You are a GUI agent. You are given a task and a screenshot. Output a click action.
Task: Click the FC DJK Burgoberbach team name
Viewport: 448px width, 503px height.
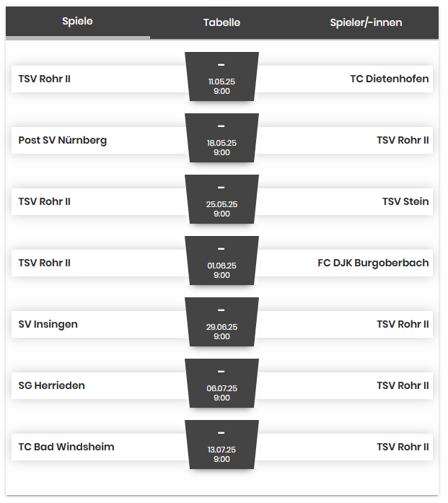coord(373,263)
